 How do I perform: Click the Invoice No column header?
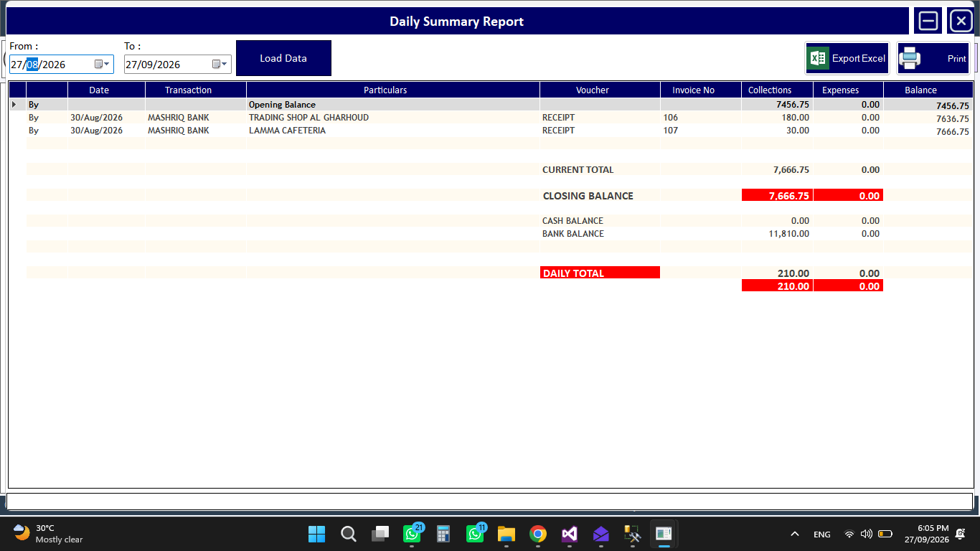[x=701, y=90]
